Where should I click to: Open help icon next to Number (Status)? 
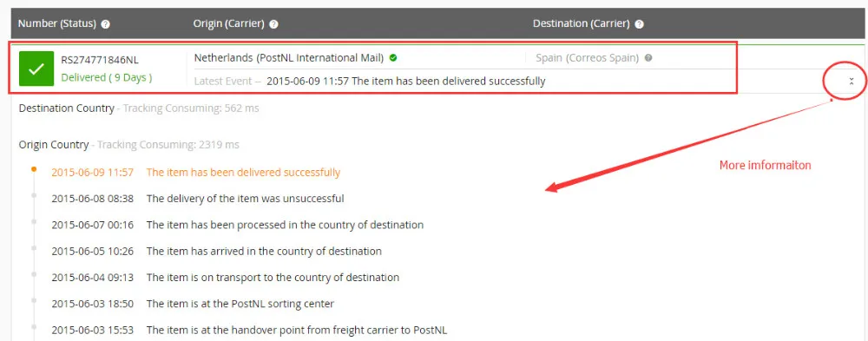point(106,24)
